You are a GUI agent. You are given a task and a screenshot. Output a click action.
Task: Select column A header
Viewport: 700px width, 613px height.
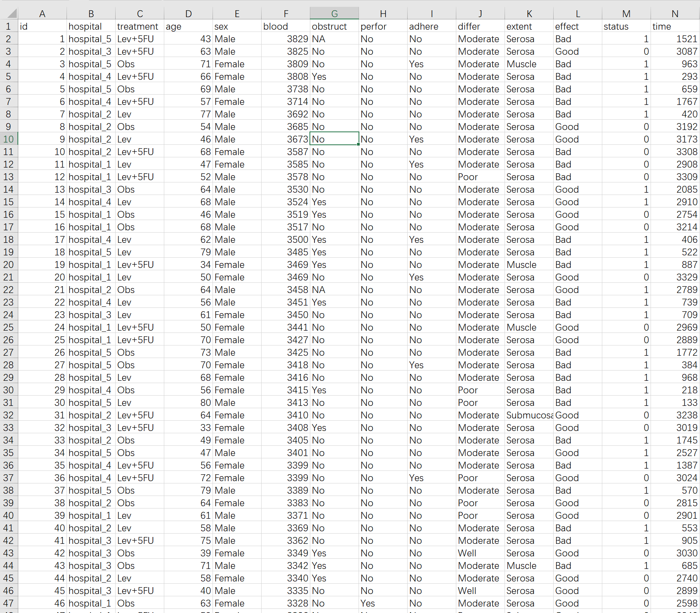42,14
